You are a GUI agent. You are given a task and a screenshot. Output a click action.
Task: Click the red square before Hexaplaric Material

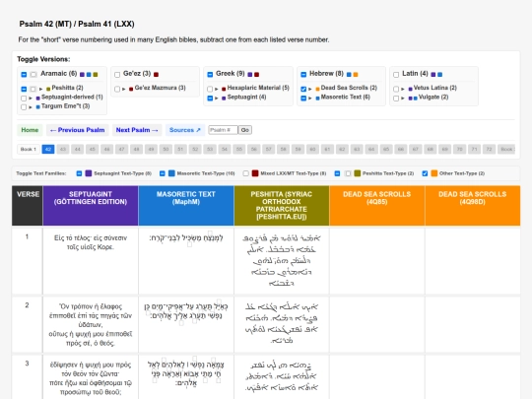click(x=224, y=89)
